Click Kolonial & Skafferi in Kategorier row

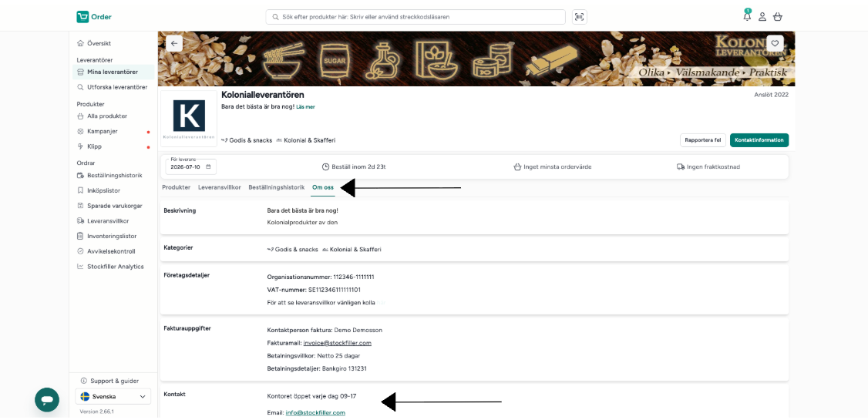(x=352, y=250)
